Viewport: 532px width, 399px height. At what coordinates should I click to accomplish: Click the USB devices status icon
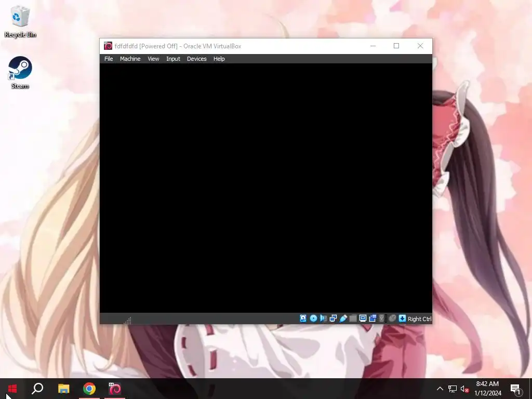tap(343, 318)
